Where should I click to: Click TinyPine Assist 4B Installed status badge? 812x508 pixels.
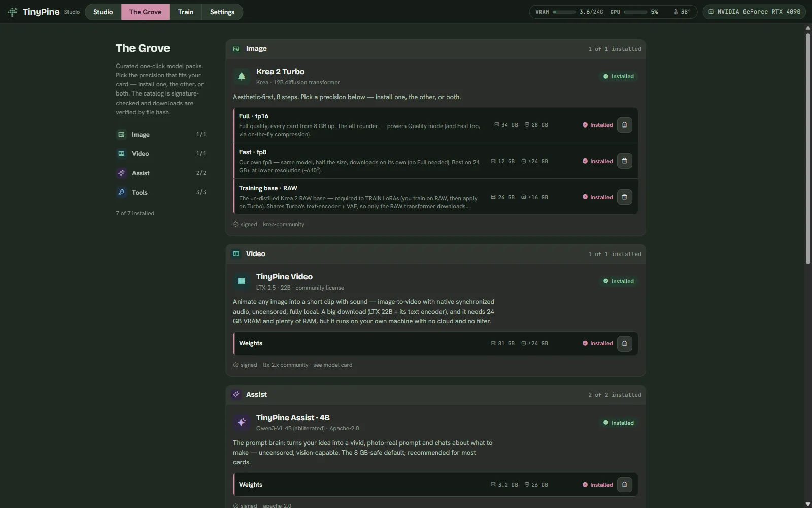(619, 423)
